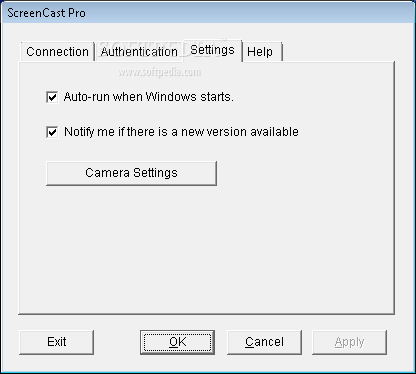Screen dimensions: 416x374
Task: Confirm with the OK button
Action: (177, 342)
